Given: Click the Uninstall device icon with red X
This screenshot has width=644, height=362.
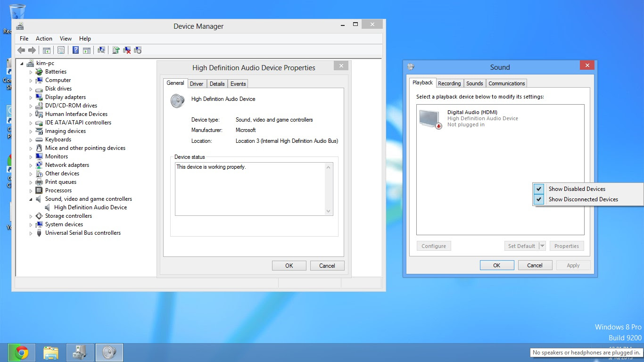Looking at the screenshot, I should point(127,50).
